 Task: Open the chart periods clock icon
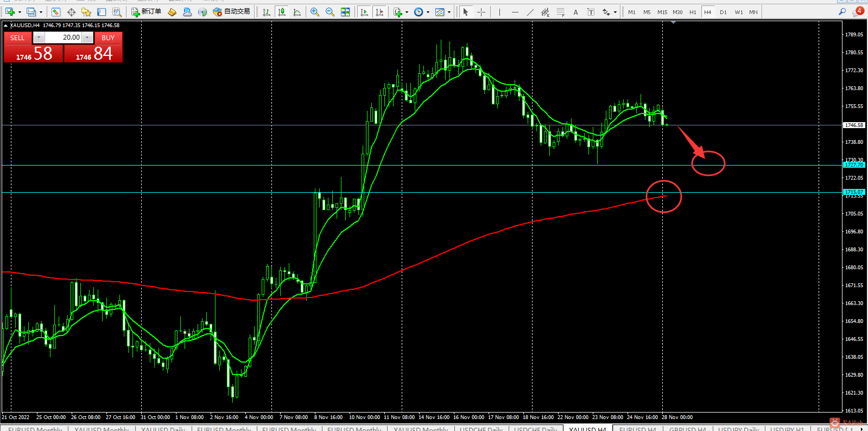coord(419,12)
